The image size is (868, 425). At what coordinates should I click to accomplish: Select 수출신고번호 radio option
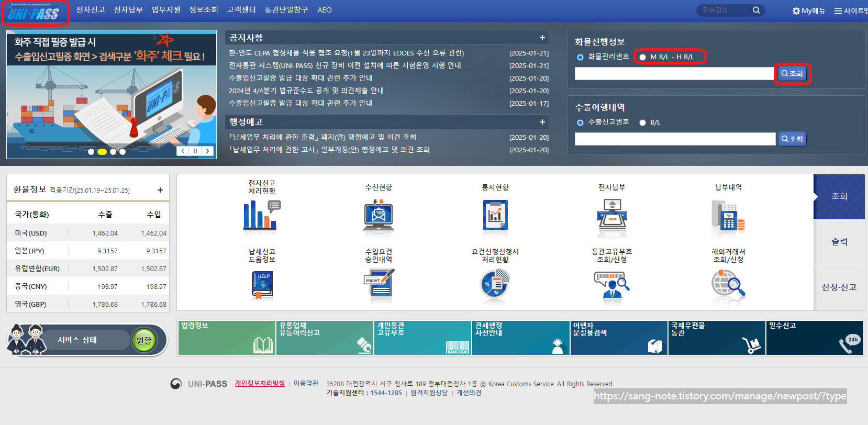[580, 122]
